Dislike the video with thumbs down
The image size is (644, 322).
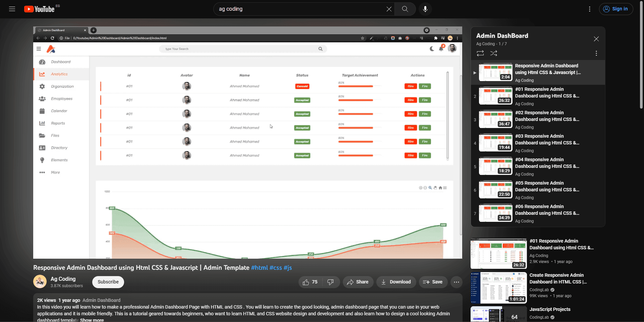point(330,282)
